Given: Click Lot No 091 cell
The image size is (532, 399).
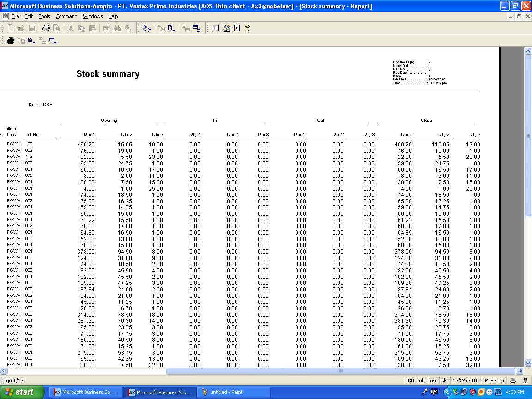Looking at the screenshot, I should (29, 182).
